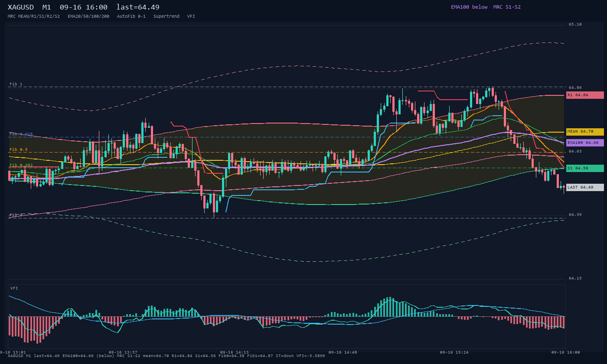Image resolution: width=607 pixels, height=364 pixels.
Task: Click the '09-16 14:13' time axis label
Action: 235,352
